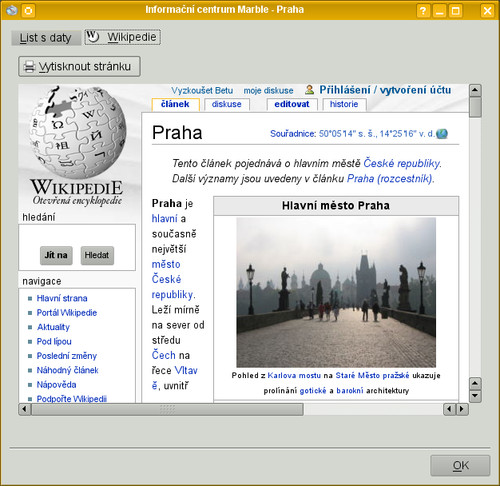Open Hlavní strana navigation link
The image size is (500, 486).
pos(62,298)
